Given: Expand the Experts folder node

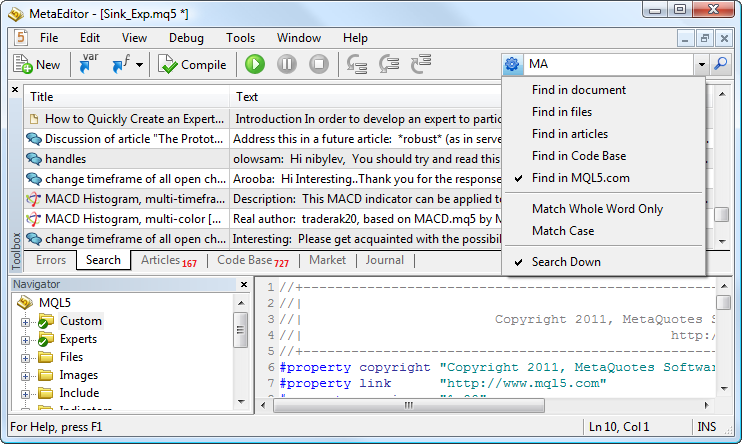Looking at the screenshot, I should click(x=26, y=340).
